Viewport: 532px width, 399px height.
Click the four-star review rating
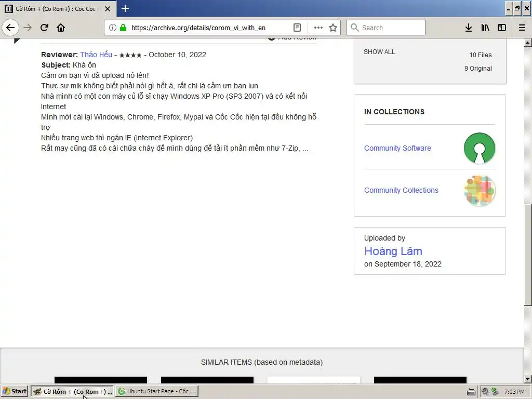(130, 55)
